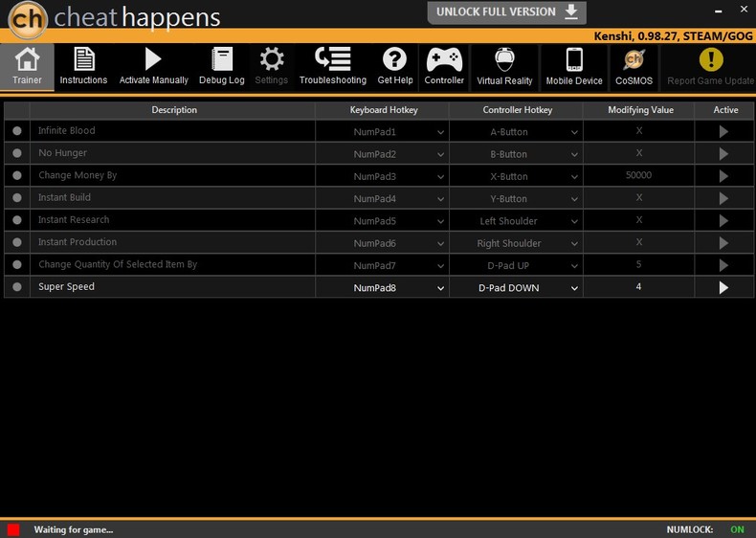Toggle the Change Quantity status dot
The width and height of the screenshot is (756, 538).
pyautogui.click(x=17, y=264)
